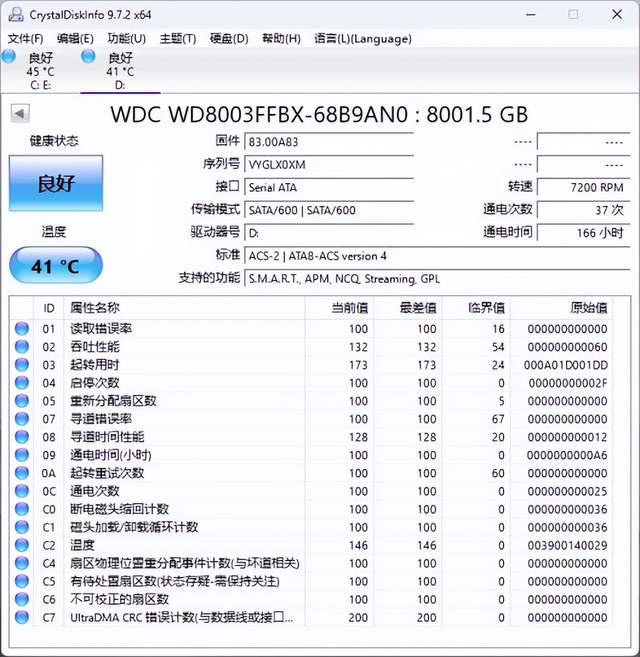This screenshot has width=640, height=657.
Task: Click the status dot for 重新分配扇区数 row
Action: [22, 401]
